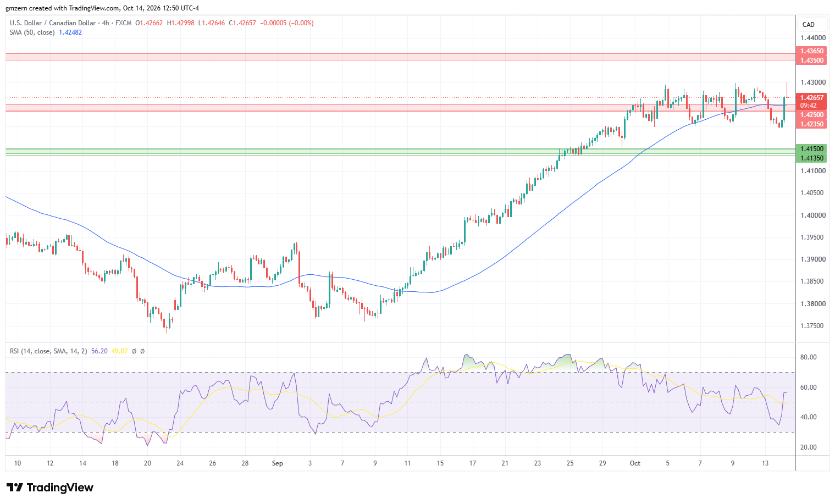Click the 1.38000 price axis tick
Image resolution: width=835 pixels, height=504 pixels.
coord(812,304)
